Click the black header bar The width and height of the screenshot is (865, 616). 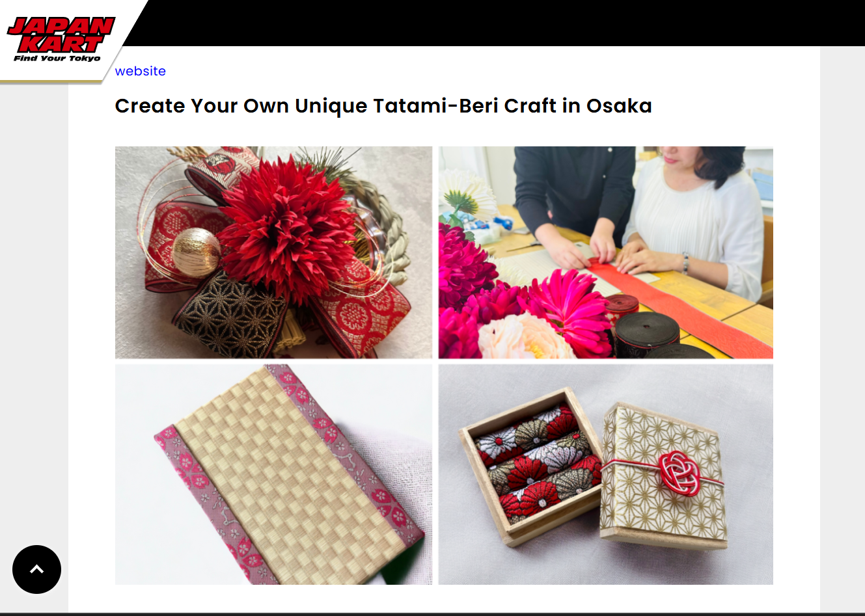[x=495, y=23]
